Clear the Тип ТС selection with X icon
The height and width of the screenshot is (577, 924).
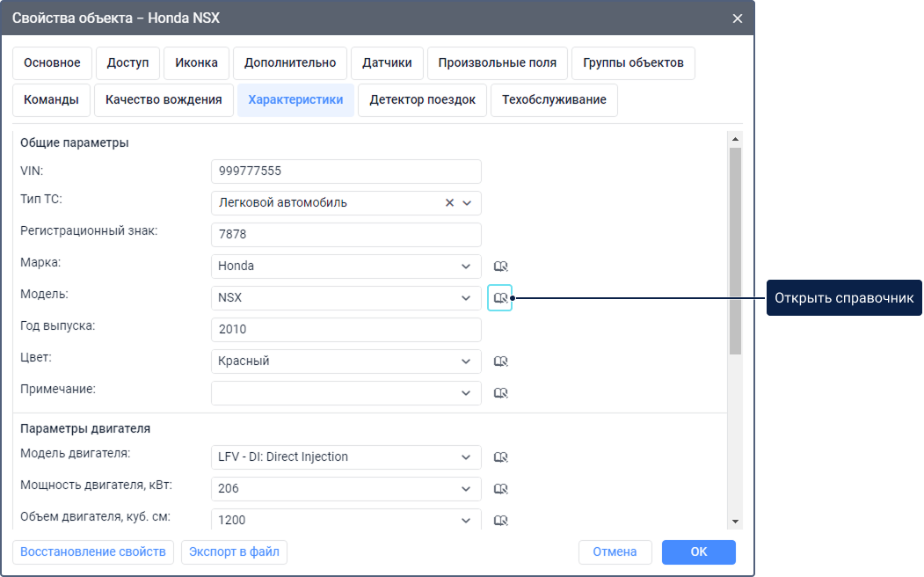click(449, 203)
